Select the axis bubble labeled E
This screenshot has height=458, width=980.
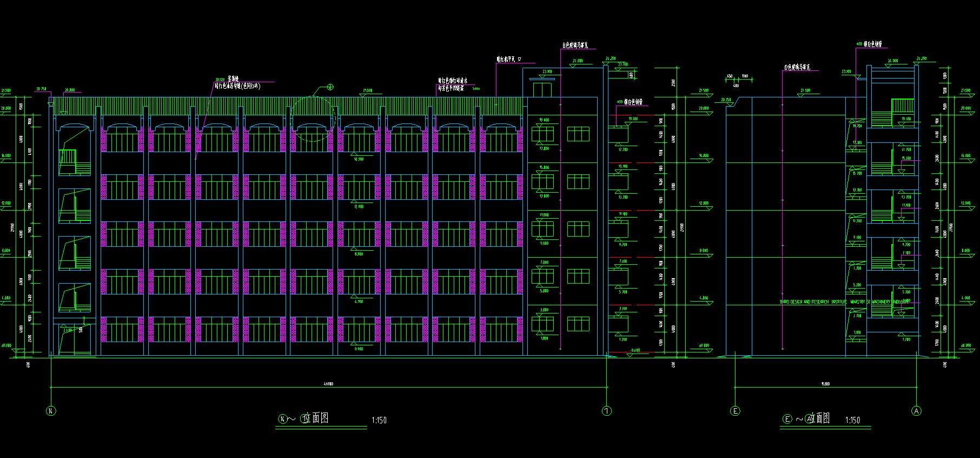735,411
